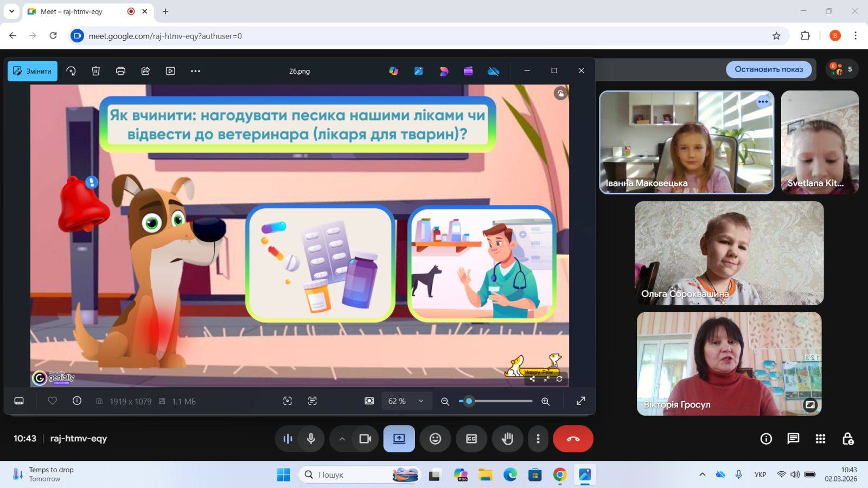This screenshot has height=488, width=868.
Task: Add image to favorites with heart icon
Action: 52,401
